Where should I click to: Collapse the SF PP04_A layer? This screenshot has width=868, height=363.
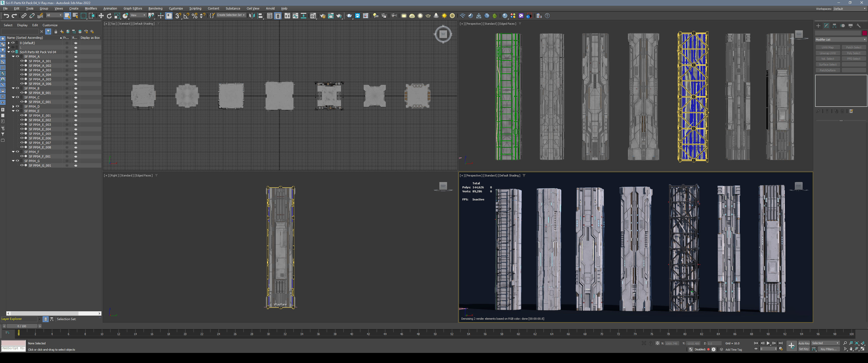click(13, 56)
